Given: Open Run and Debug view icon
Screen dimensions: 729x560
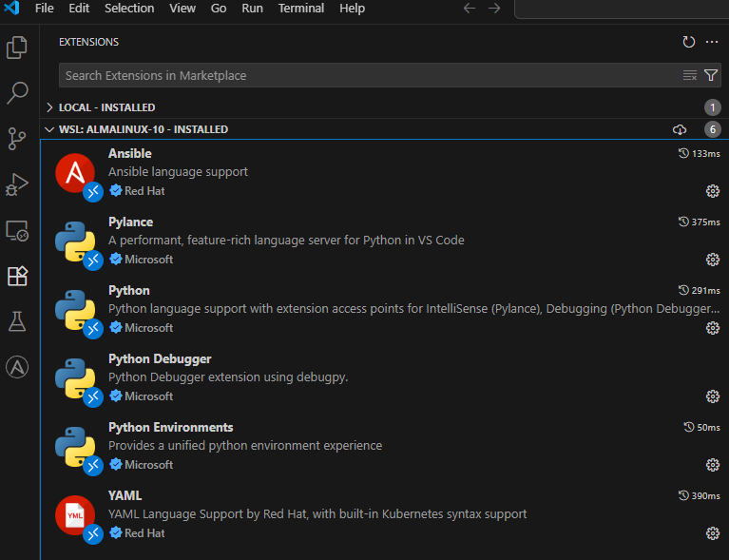Looking at the screenshot, I should tap(17, 184).
